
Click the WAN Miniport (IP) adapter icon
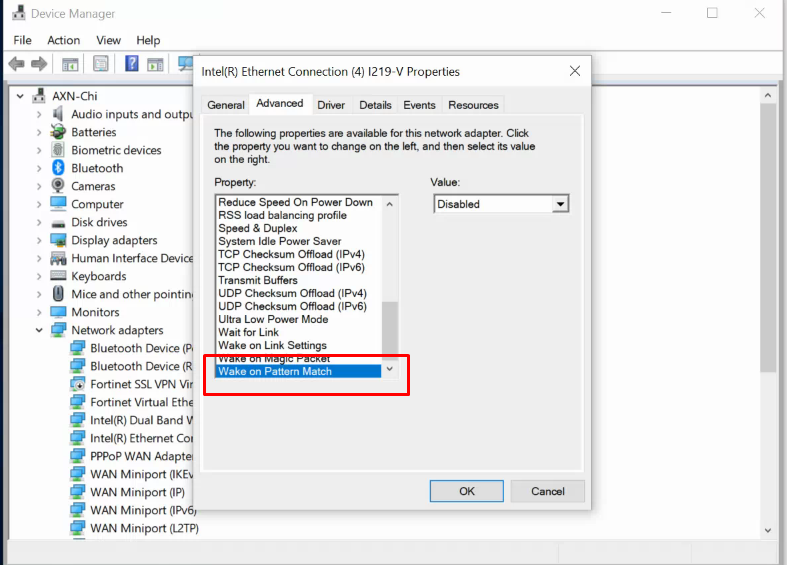(77, 492)
